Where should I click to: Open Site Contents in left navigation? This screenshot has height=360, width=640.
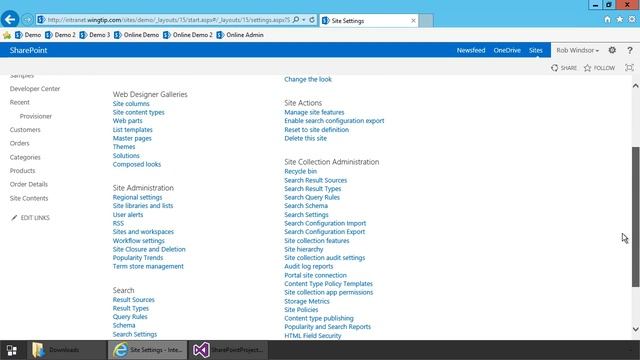coord(29,198)
